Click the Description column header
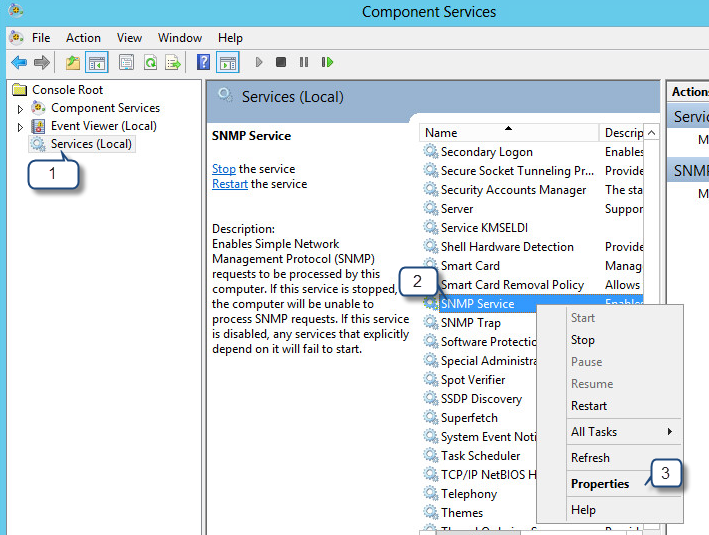 coord(622,133)
